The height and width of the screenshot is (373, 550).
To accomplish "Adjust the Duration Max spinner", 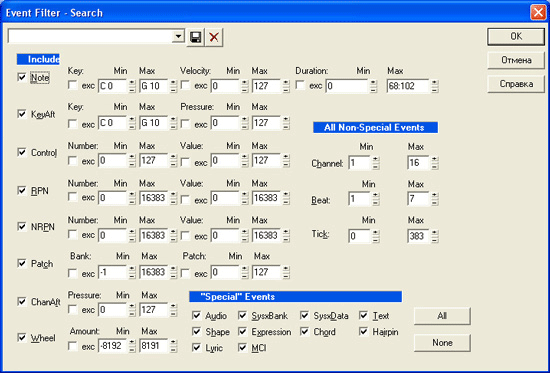I will click(435, 86).
